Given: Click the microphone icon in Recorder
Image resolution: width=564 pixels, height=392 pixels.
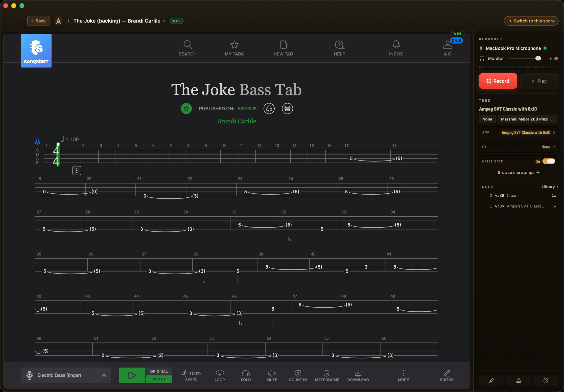Looking at the screenshot, I should coord(481,48).
